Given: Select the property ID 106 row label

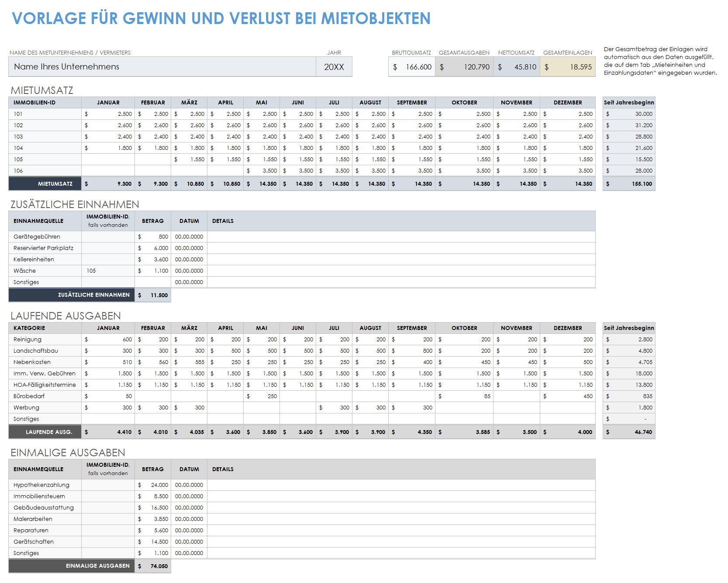Looking at the screenshot, I should pos(45,171).
